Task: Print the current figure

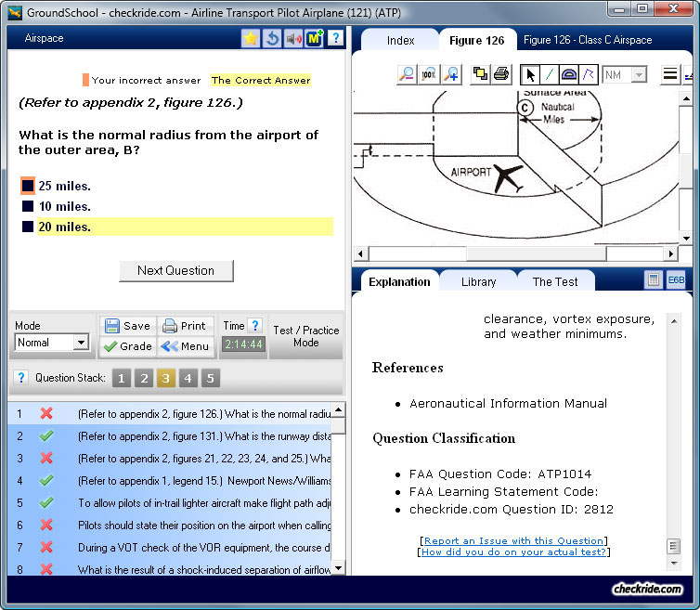Action: point(501,74)
